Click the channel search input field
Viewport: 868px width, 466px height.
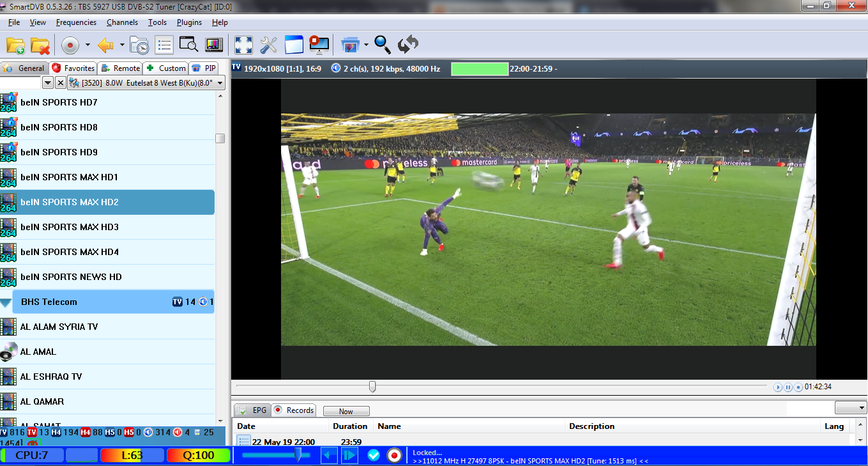20,82
